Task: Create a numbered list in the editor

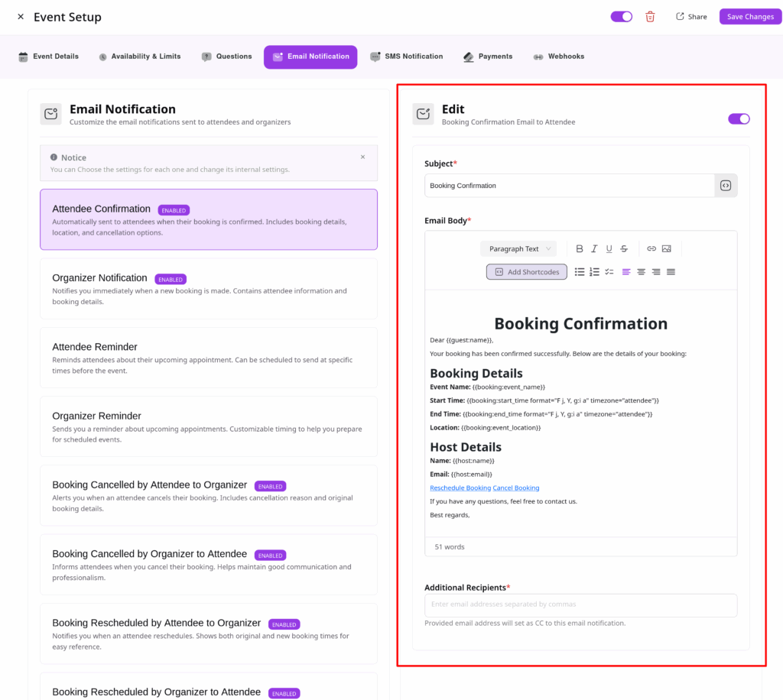Action: coord(594,272)
